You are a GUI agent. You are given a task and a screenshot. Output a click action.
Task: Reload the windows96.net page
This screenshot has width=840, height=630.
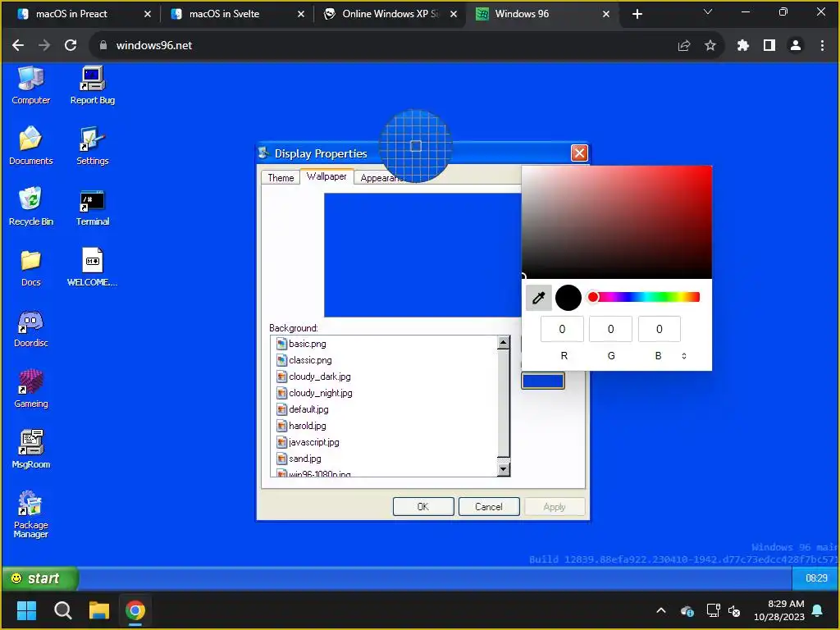71,46
